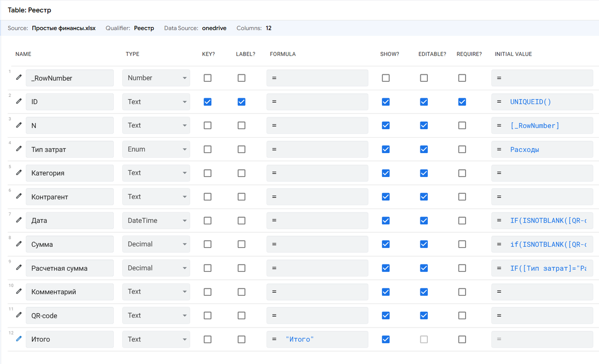Viewport: 599px width, 364px height.
Task: Click the INITIAL VALUE column header
Action: 513,54
